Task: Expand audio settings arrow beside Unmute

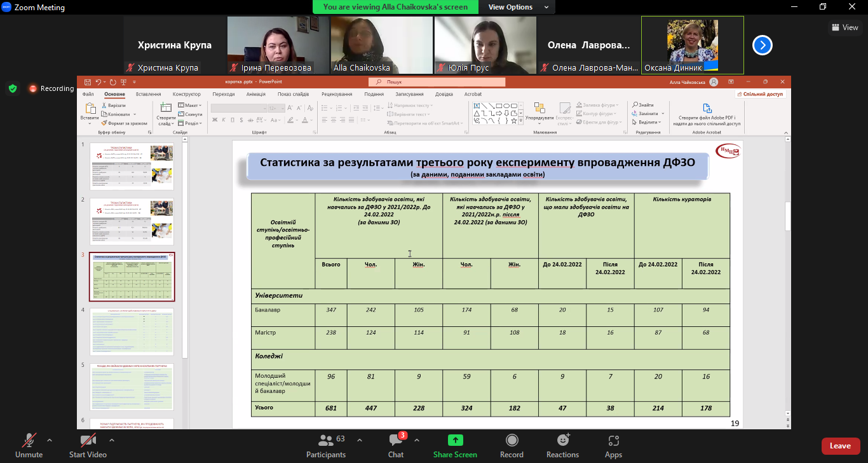Action: (x=50, y=440)
